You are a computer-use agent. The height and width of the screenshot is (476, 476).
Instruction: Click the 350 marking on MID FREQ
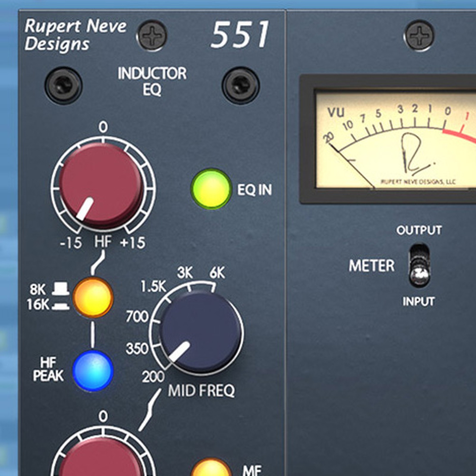pos(137,348)
